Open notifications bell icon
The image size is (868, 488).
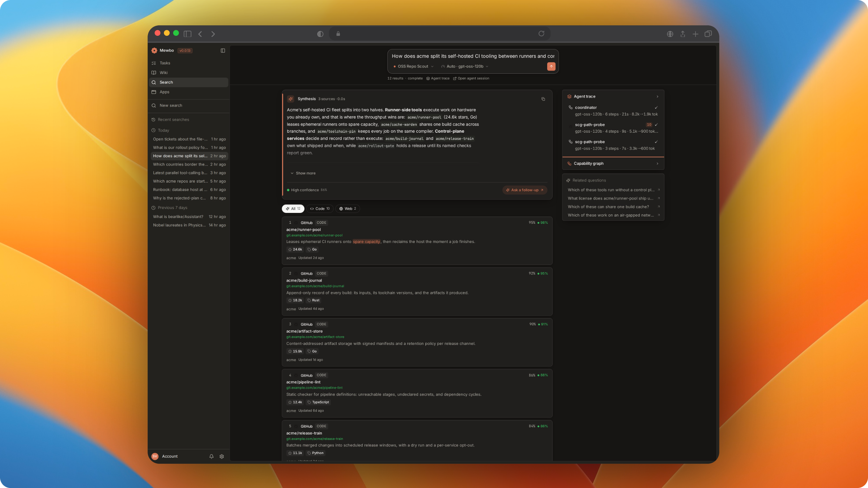pyautogui.click(x=212, y=457)
